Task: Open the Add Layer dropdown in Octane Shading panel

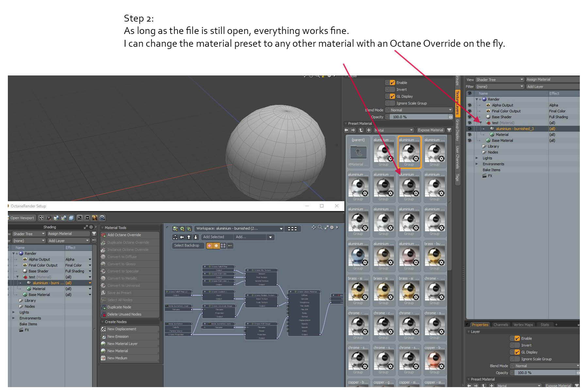Action: point(69,241)
